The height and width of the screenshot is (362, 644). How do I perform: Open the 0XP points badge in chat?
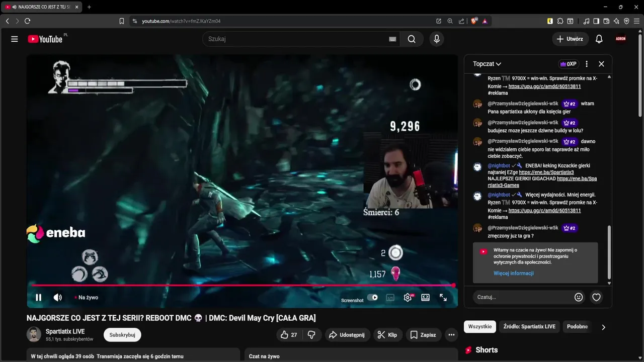pos(569,64)
